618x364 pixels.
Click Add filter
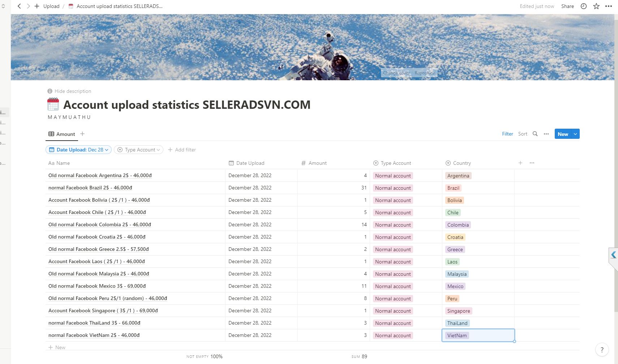(x=182, y=150)
